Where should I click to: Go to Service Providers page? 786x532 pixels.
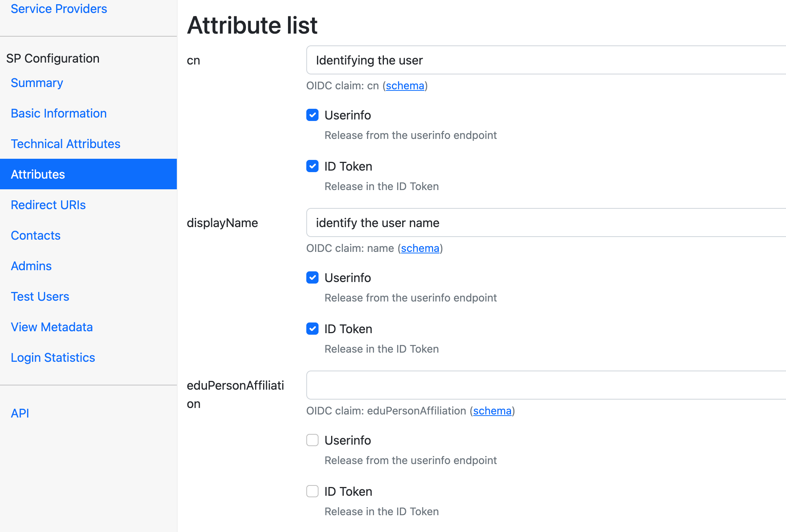point(59,9)
